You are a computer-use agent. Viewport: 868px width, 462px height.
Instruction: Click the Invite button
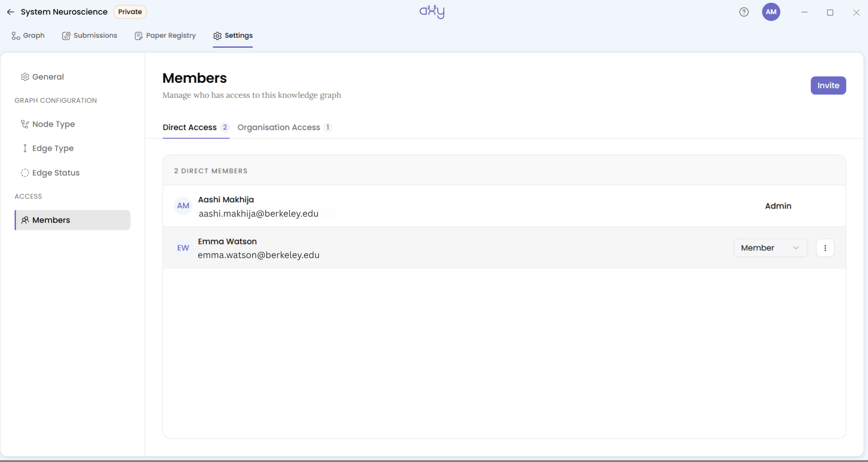tap(828, 86)
